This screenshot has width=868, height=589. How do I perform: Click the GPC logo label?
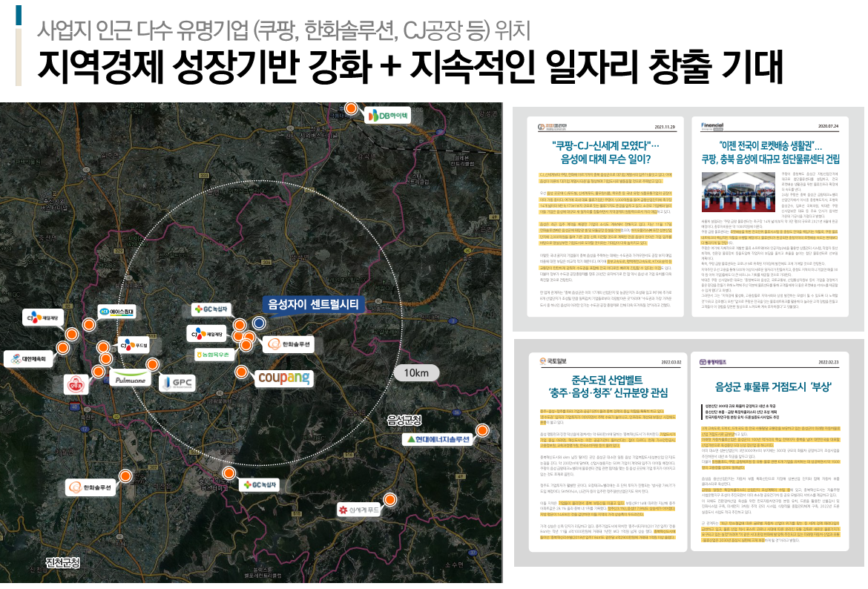click(177, 383)
